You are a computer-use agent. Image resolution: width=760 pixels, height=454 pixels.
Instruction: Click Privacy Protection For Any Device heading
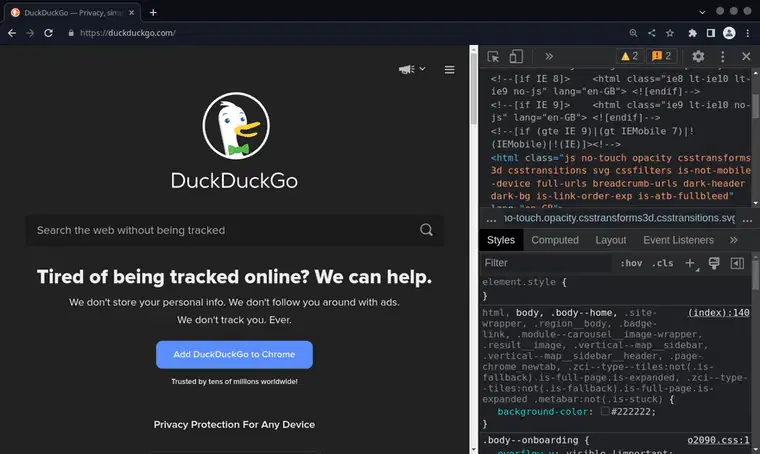(234, 424)
